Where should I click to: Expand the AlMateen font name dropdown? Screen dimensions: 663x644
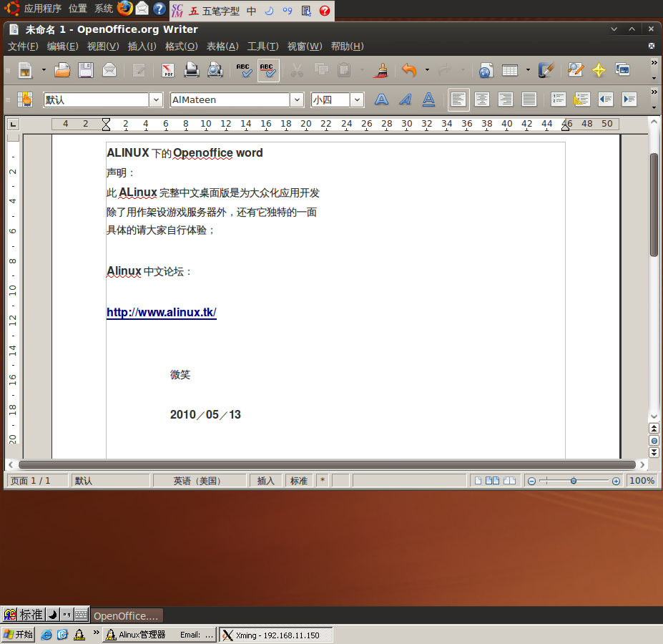click(x=298, y=100)
